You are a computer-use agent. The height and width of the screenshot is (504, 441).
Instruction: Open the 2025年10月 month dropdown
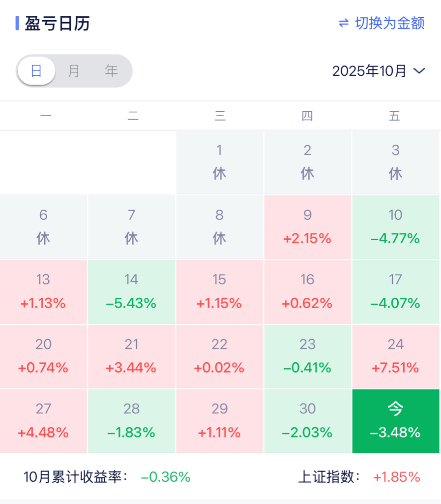point(370,71)
